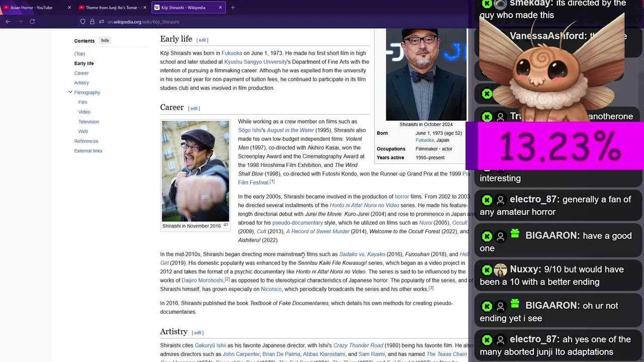The image size is (644, 362).
Task: Open Noroi (2005) film link
Action: point(426,223)
